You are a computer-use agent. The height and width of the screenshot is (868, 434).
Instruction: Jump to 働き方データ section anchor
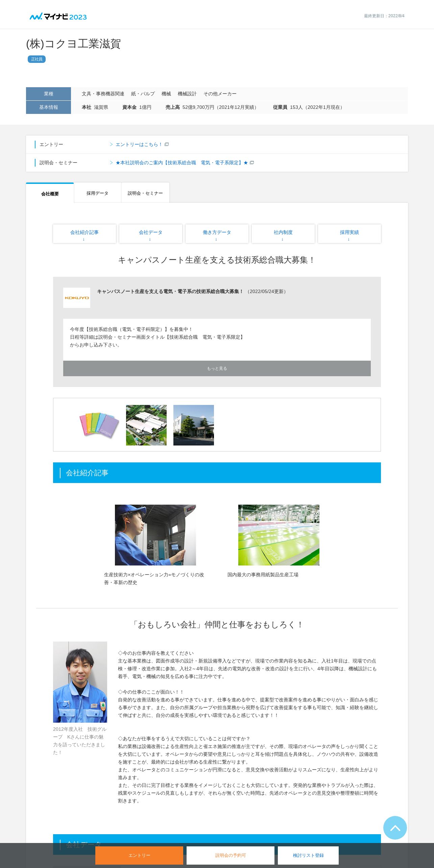217,234
